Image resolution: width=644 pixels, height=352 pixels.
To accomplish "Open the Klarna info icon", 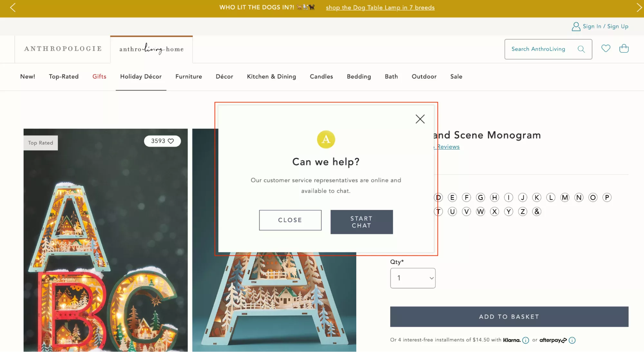I will click(x=525, y=340).
